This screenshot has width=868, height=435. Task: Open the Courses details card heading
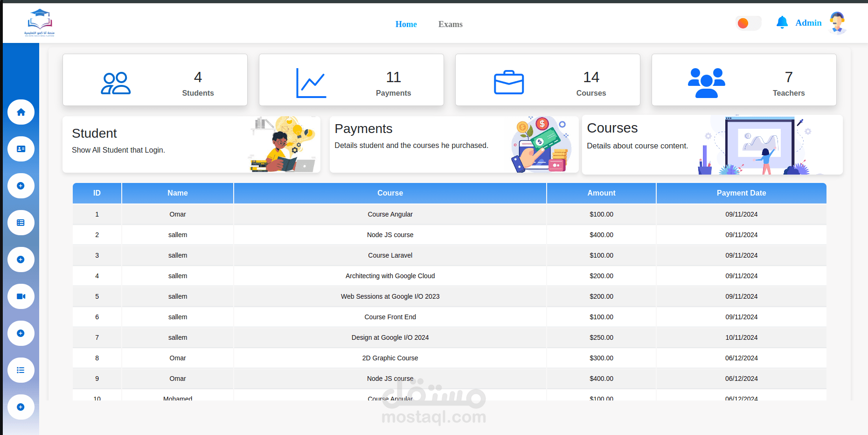tap(612, 128)
